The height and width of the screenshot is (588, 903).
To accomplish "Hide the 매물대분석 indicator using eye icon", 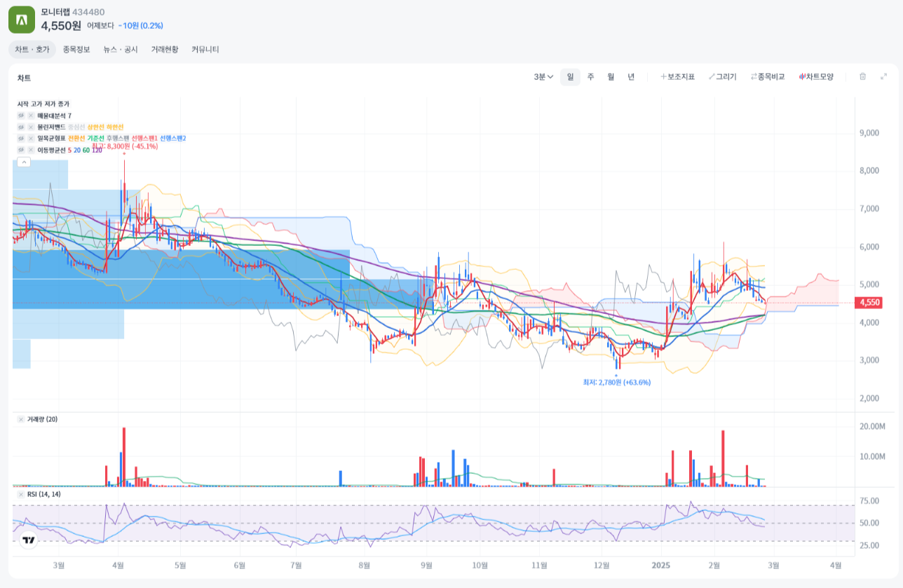I will 21,116.
